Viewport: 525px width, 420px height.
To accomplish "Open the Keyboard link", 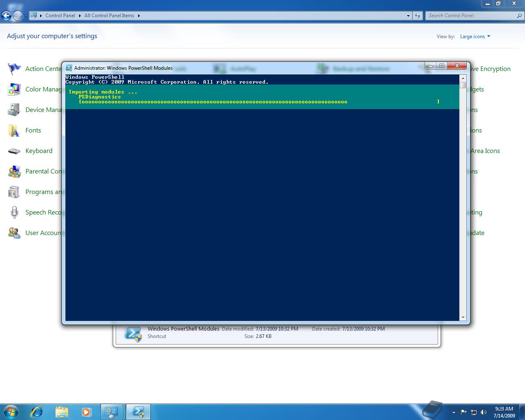I will (39, 151).
